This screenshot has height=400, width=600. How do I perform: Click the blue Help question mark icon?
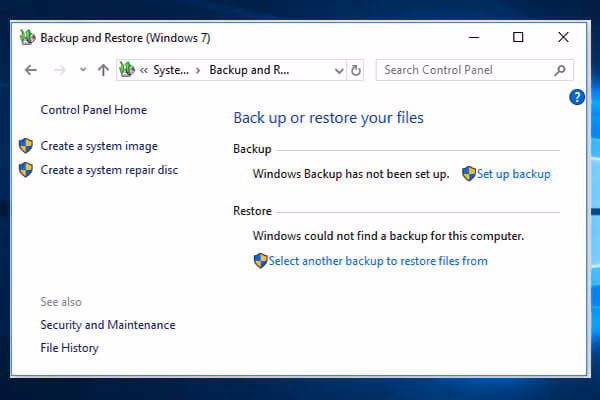pyautogui.click(x=576, y=97)
